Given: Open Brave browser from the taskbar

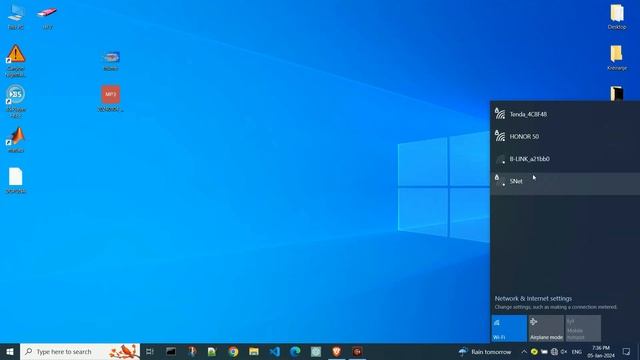Looking at the screenshot, I should pyautogui.click(x=336, y=352).
